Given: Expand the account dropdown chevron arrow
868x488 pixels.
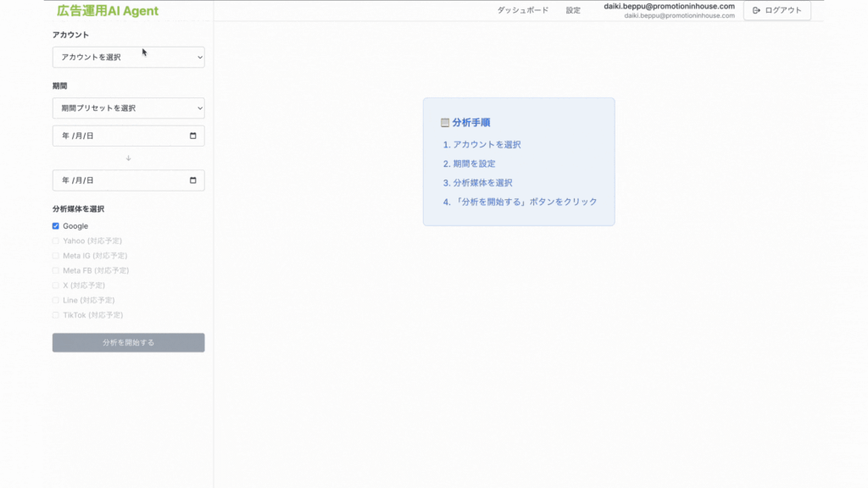Looking at the screenshot, I should point(198,58).
